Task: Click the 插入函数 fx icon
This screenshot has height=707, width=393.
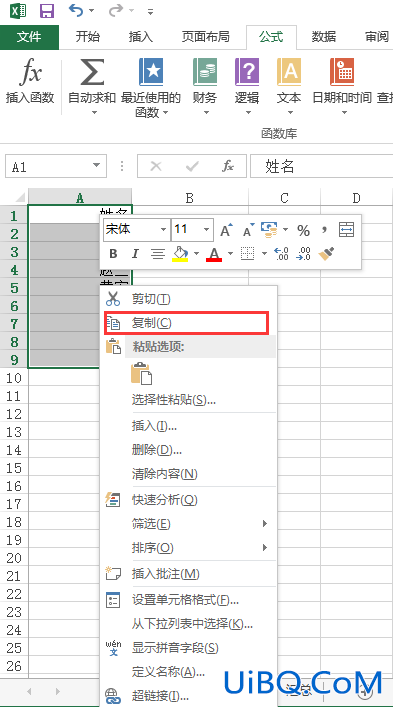Action: (x=30, y=73)
